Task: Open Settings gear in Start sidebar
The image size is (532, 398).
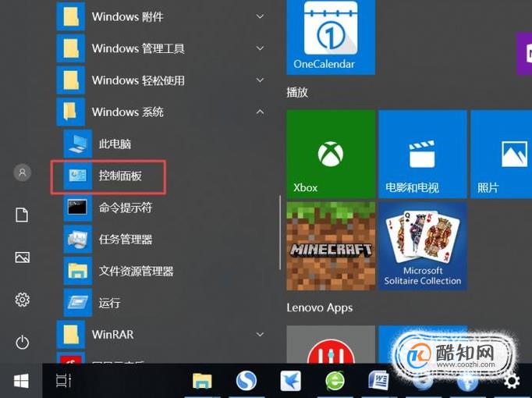Action: 22,300
